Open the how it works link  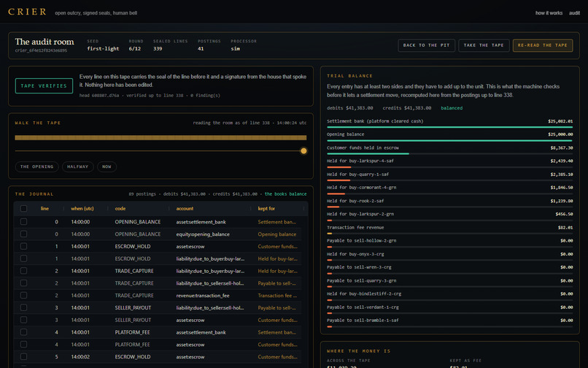click(549, 12)
